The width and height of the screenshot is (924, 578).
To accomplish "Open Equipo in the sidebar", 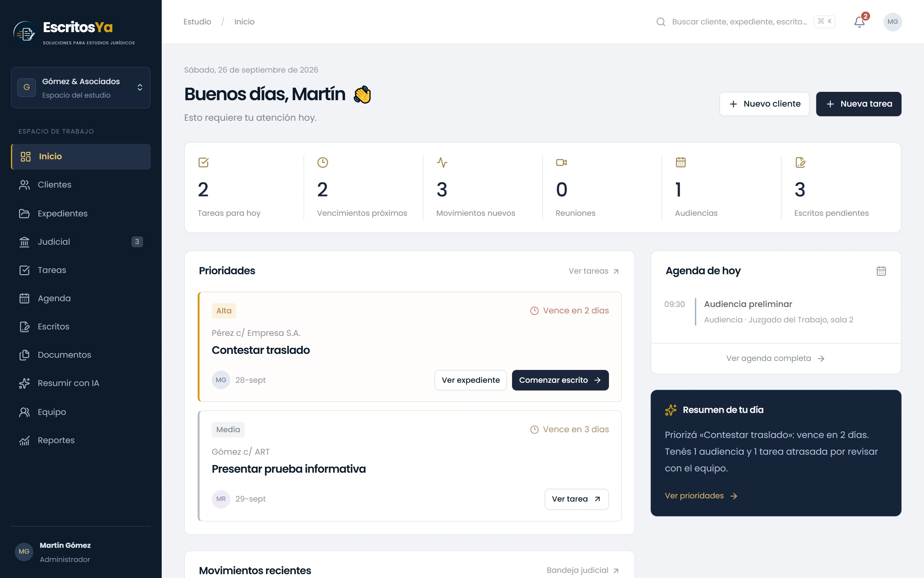I will [81, 412].
